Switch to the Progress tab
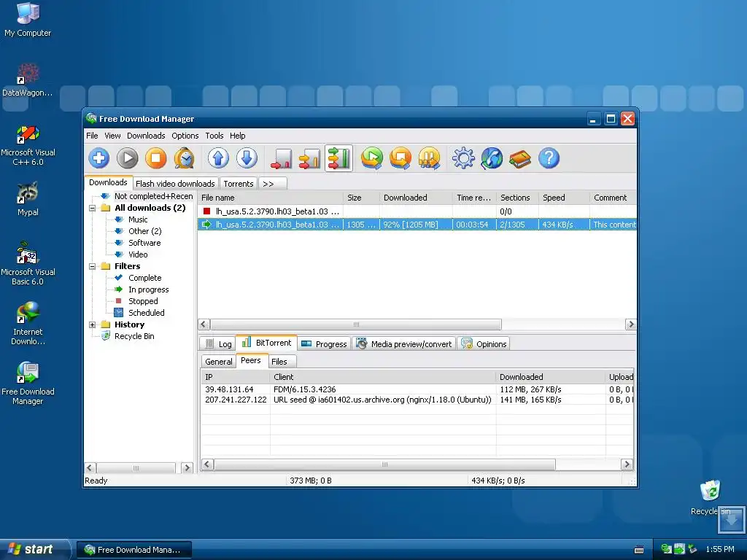The width and height of the screenshot is (747, 560). 325,344
